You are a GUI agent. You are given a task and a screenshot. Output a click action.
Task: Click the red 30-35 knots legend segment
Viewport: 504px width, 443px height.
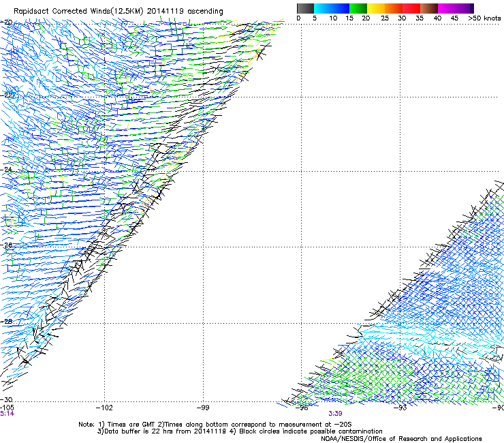pyautogui.click(x=411, y=8)
